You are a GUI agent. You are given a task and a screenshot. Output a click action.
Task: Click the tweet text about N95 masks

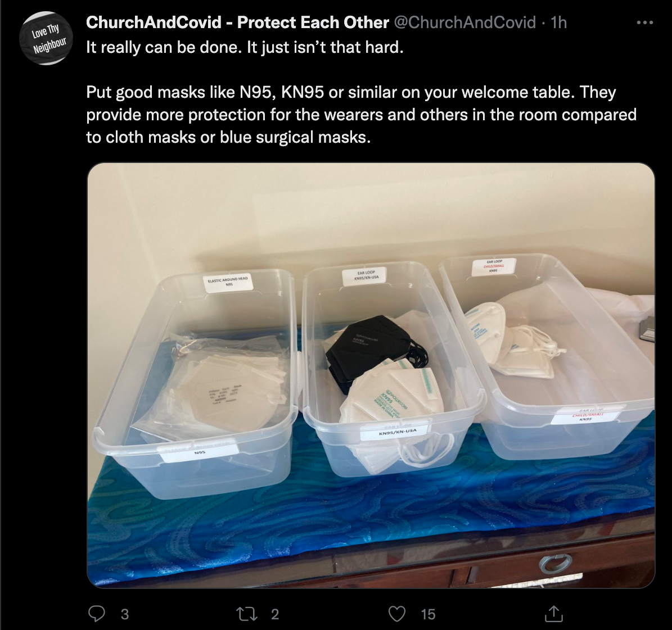pyautogui.click(x=361, y=114)
